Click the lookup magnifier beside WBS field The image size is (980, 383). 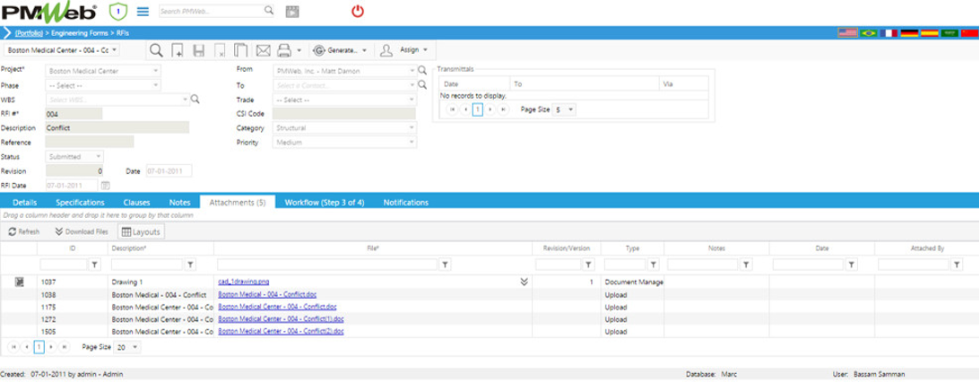pos(195,99)
